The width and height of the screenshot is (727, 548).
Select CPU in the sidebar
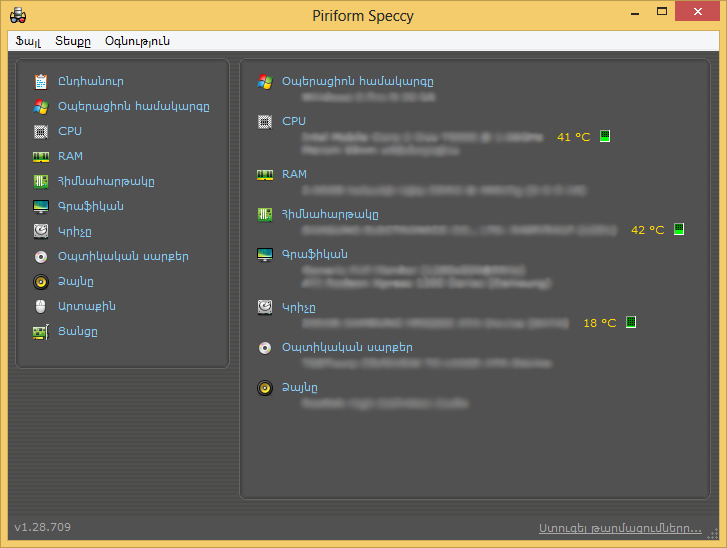(70, 131)
